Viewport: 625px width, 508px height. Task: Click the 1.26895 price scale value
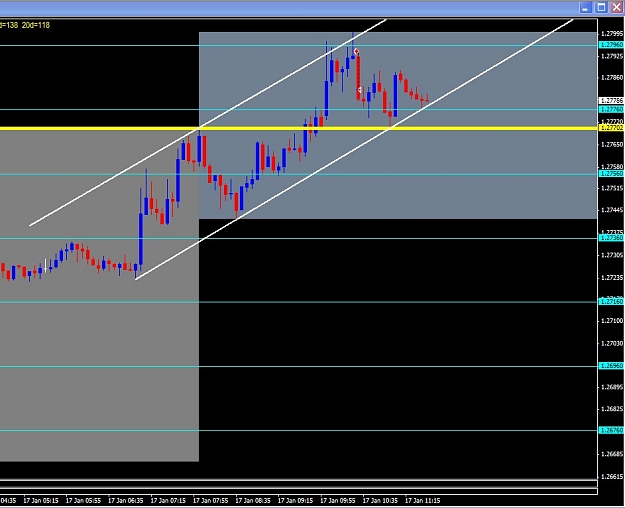tap(612, 387)
